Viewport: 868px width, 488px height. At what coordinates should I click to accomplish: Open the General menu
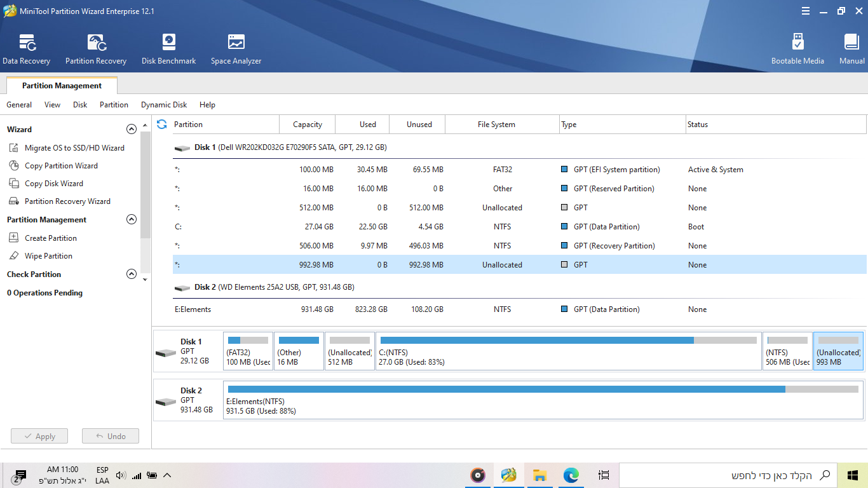pos(19,105)
